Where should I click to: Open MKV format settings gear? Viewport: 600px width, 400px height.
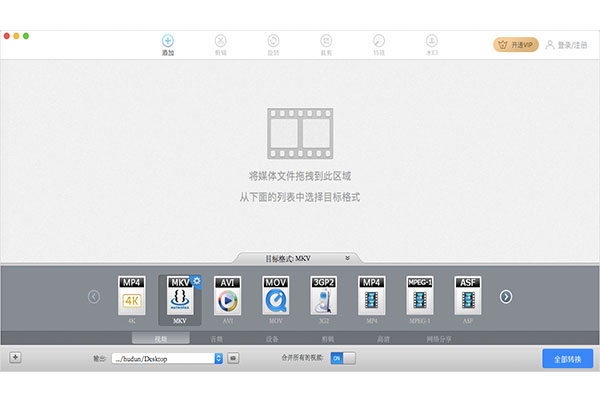pyautogui.click(x=196, y=281)
